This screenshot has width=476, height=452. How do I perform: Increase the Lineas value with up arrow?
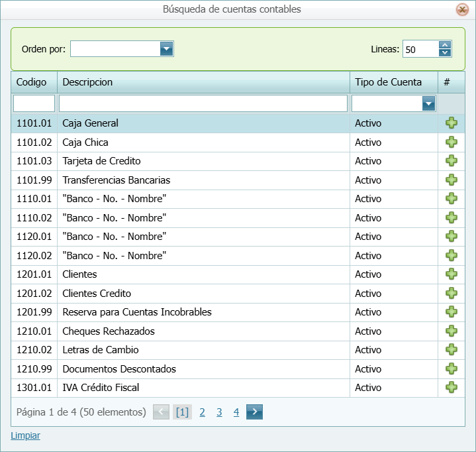445,45
